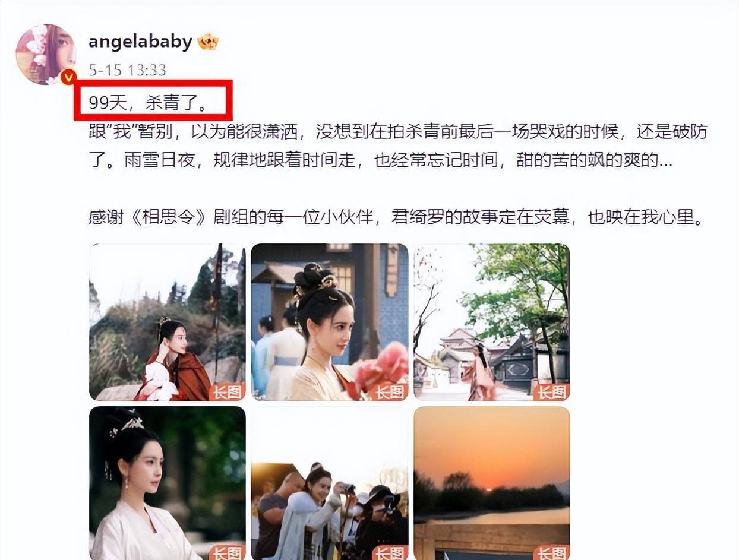Click 长图 badge on pink flower photo
Screen dimensions: 739x560
coord(390,392)
